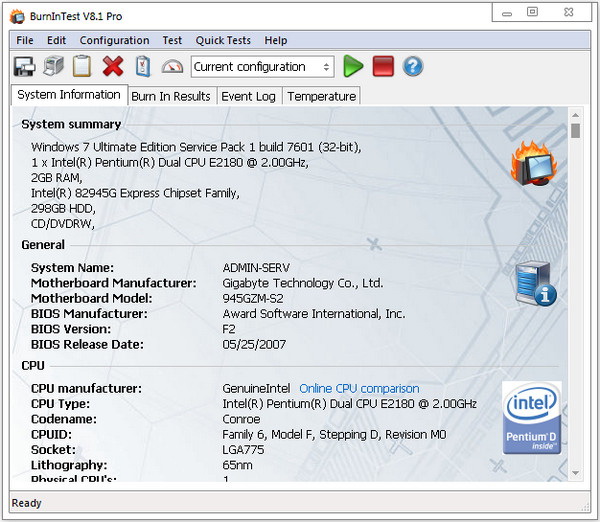Image resolution: width=600 pixels, height=522 pixels.
Task: Click the 298GB HDD summary line
Action: coord(63,208)
